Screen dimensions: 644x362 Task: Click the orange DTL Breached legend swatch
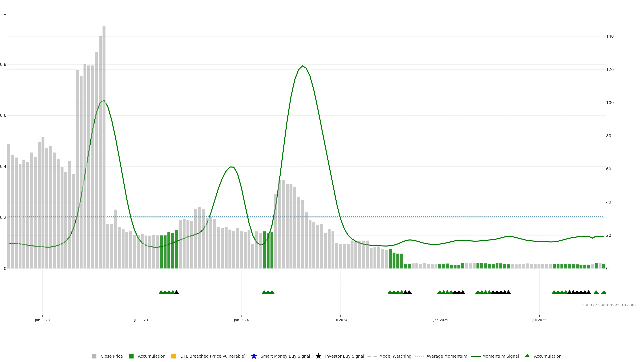[x=174, y=356]
